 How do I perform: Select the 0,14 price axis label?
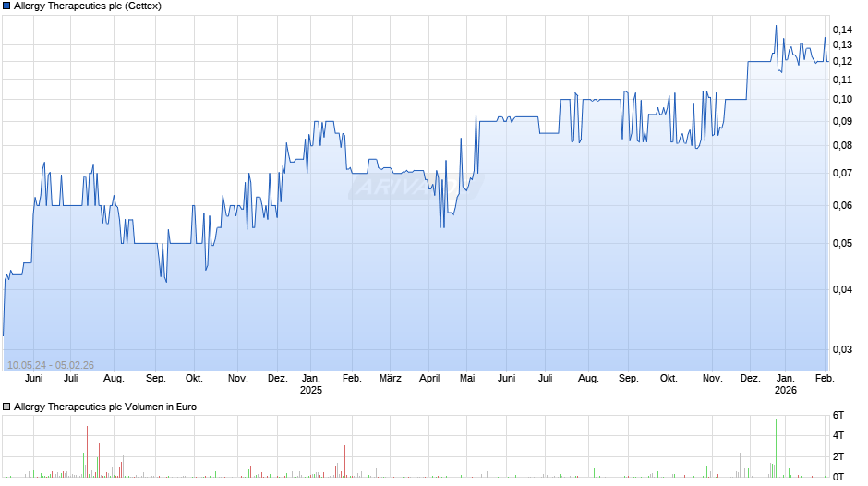coord(842,30)
